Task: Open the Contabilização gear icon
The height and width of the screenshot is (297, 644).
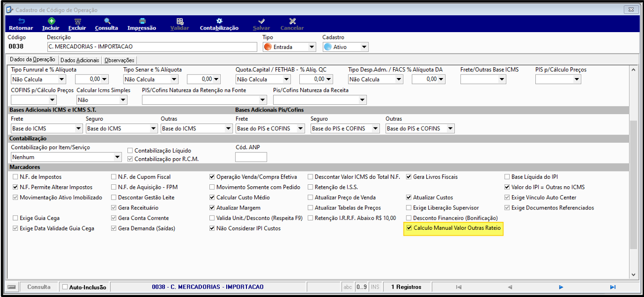Action: click(219, 21)
